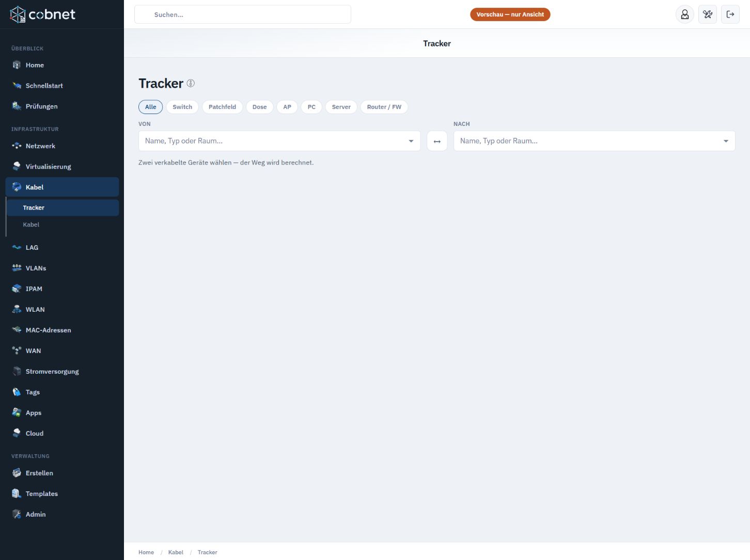Focus the Suchen search field
Screen dimensions: 750x560
(x=243, y=14)
